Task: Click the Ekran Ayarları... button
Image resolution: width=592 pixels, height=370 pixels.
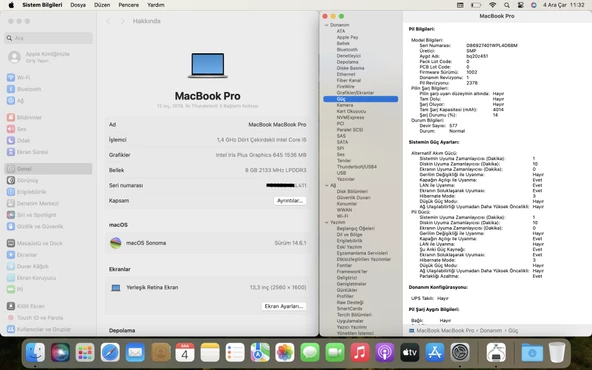Action: (284, 306)
